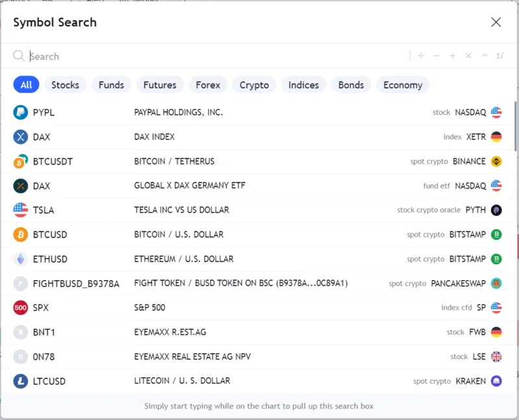Insert the plus operator in search bar
This screenshot has height=420, width=519.
click(x=453, y=56)
